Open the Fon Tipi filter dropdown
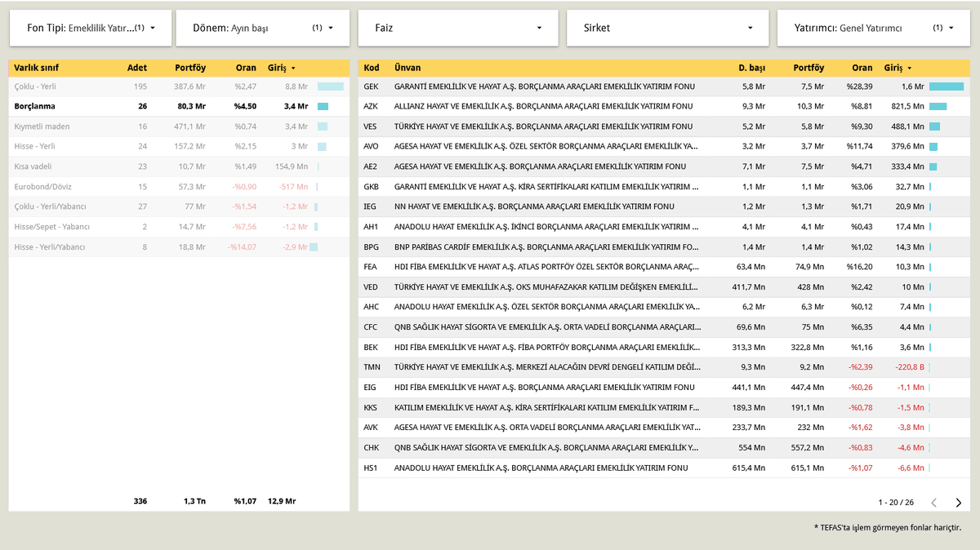The height and width of the screenshot is (550, 980). pyautogui.click(x=90, y=28)
